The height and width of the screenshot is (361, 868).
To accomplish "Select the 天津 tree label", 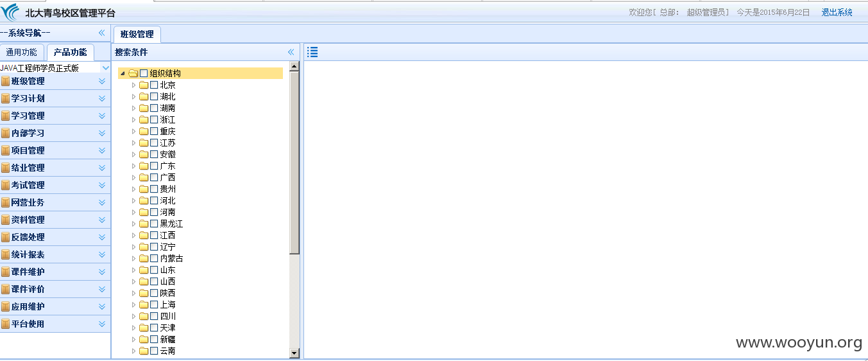I will click(x=167, y=328).
